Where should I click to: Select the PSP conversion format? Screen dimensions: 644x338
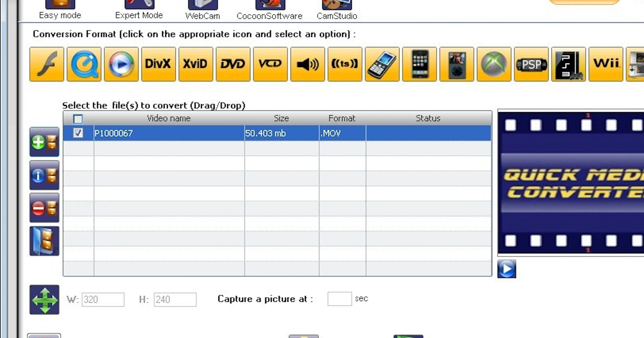coord(532,64)
